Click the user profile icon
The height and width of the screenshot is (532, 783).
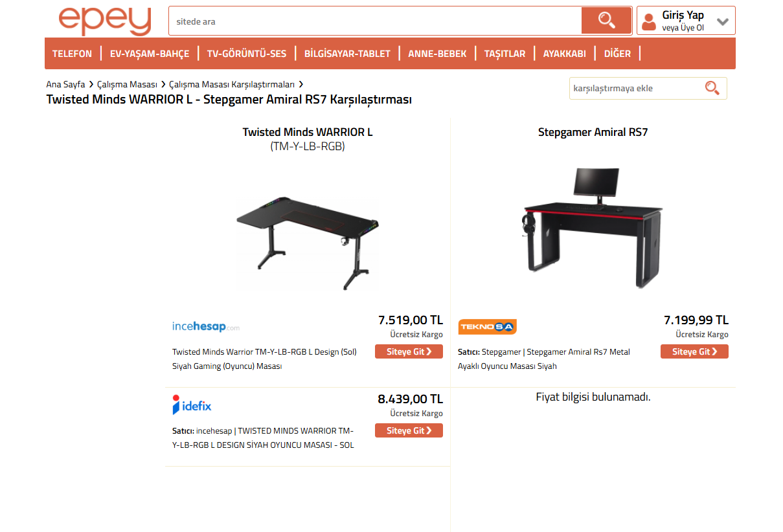(648, 23)
